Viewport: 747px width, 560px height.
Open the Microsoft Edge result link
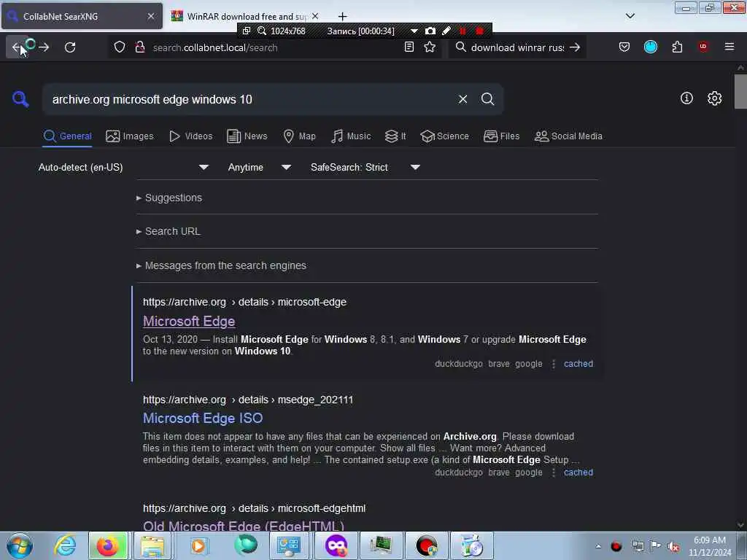pyautogui.click(x=189, y=322)
